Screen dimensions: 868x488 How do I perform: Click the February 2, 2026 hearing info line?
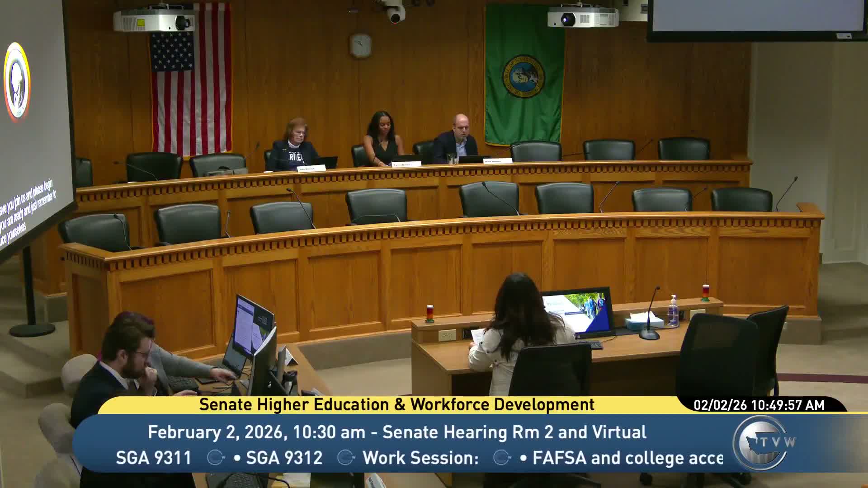click(x=396, y=432)
